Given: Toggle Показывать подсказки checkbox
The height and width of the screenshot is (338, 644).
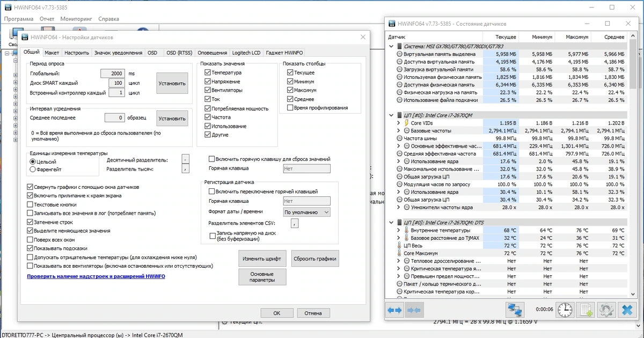Looking at the screenshot, I should coord(30,248).
